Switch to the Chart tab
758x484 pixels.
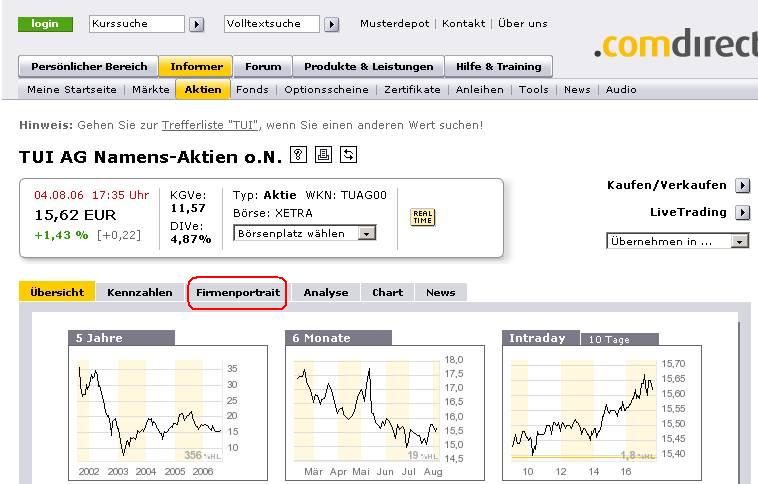[387, 293]
